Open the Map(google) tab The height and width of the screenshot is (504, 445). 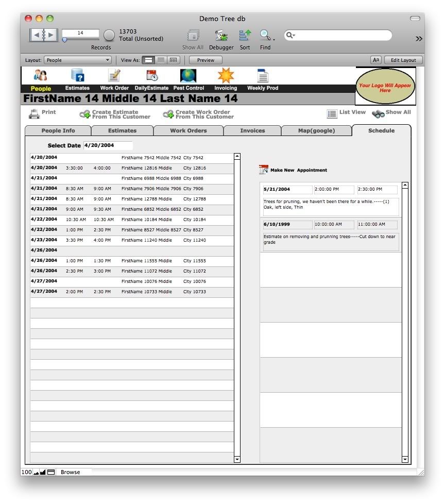316,130
